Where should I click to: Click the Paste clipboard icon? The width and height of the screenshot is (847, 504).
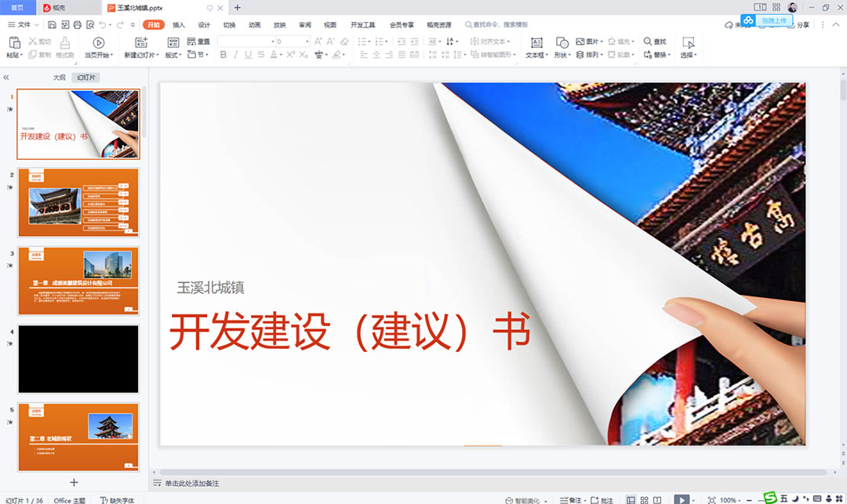(x=14, y=42)
